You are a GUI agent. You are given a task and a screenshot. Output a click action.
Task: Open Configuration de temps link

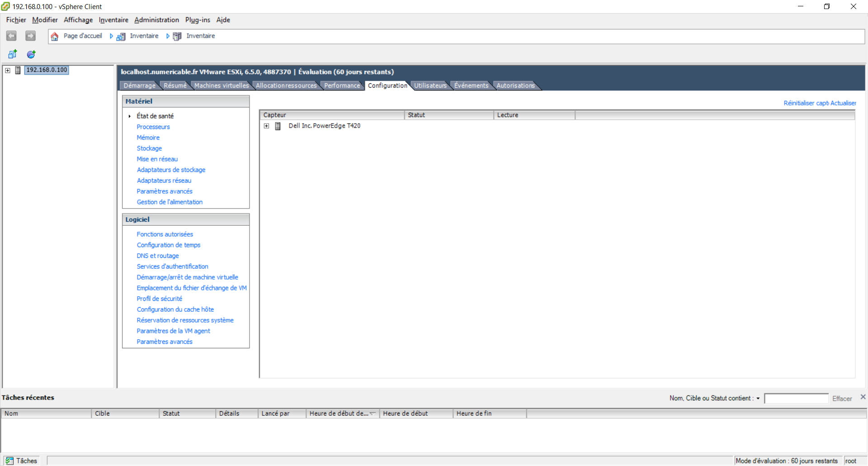(168, 245)
